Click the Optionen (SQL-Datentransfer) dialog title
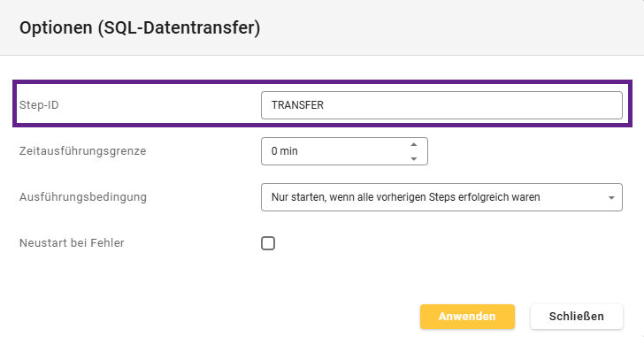The image size is (644, 337). [140, 28]
